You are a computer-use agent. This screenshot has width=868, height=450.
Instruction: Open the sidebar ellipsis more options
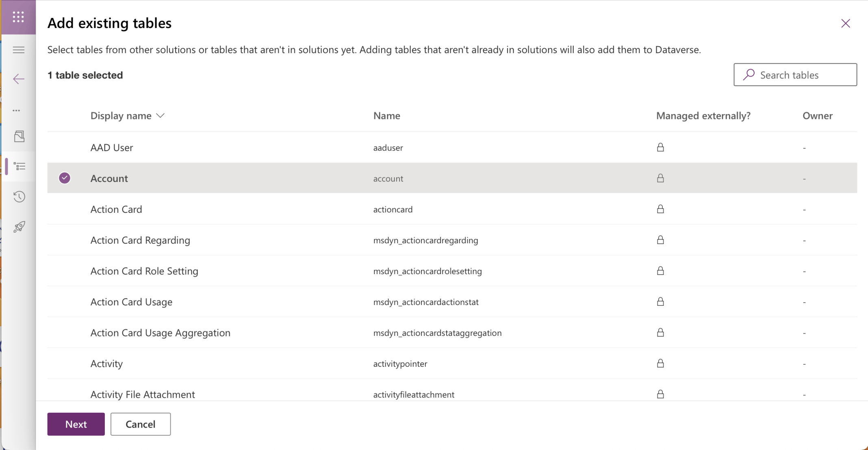[16, 110]
